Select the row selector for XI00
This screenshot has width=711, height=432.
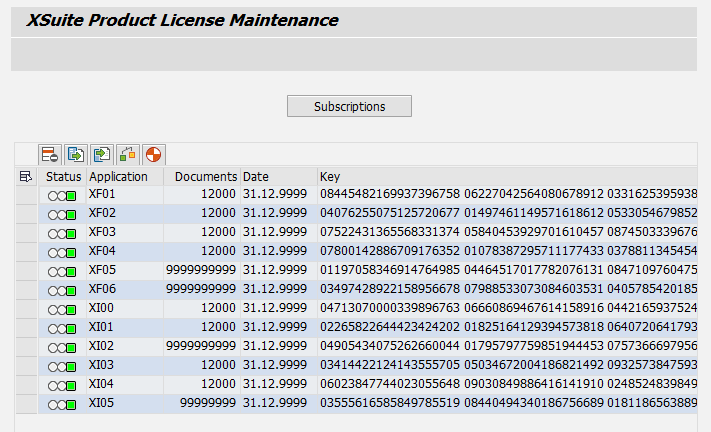26,309
